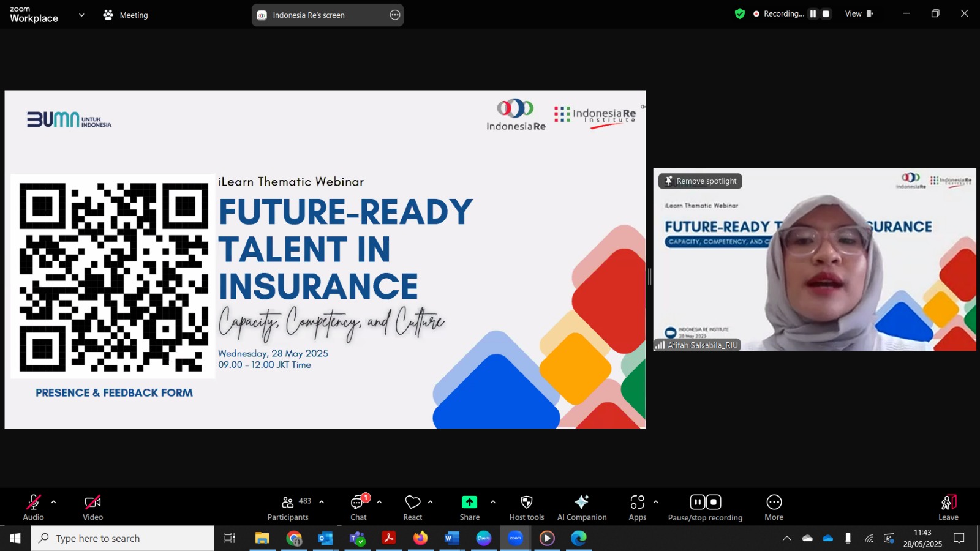The width and height of the screenshot is (980, 551).
Task: Expand the Participants options arrow
Action: 322,502
